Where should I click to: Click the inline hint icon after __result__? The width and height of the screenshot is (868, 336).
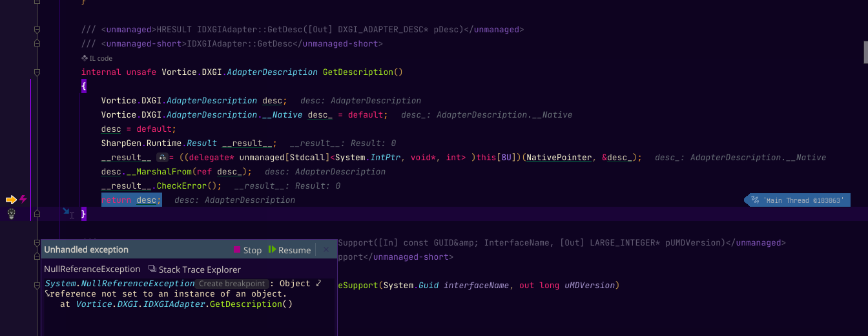coord(162,158)
